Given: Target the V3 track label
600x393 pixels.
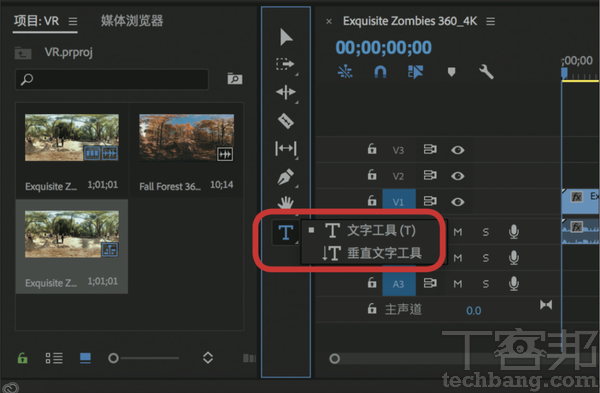Looking at the screenshot, I should (398, 150).
